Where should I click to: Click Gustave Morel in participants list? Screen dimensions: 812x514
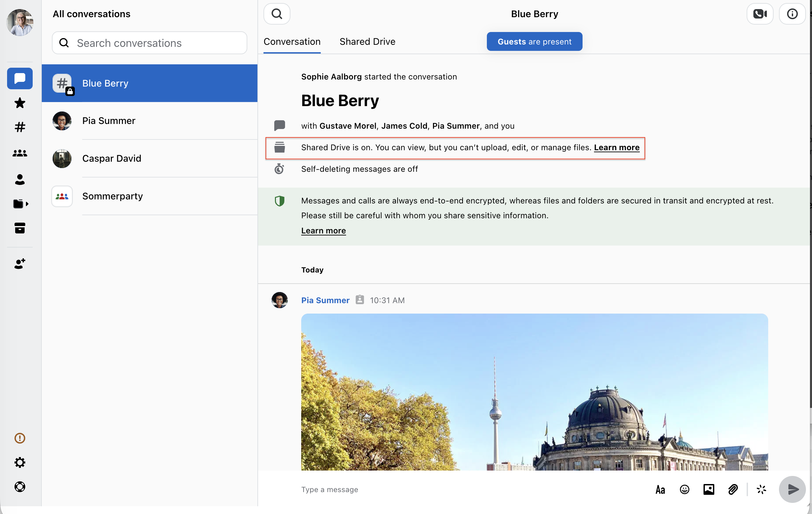pyautogui.click(x=347, y=126)
